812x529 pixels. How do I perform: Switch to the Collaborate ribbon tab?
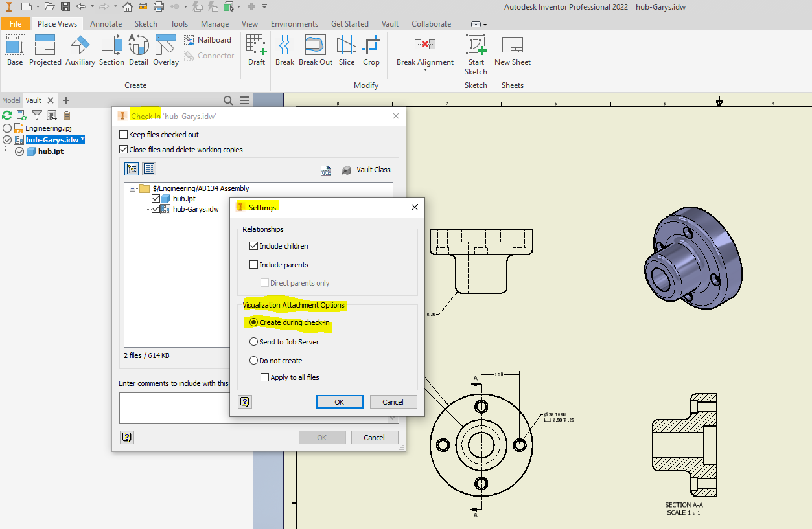[432, 24]
